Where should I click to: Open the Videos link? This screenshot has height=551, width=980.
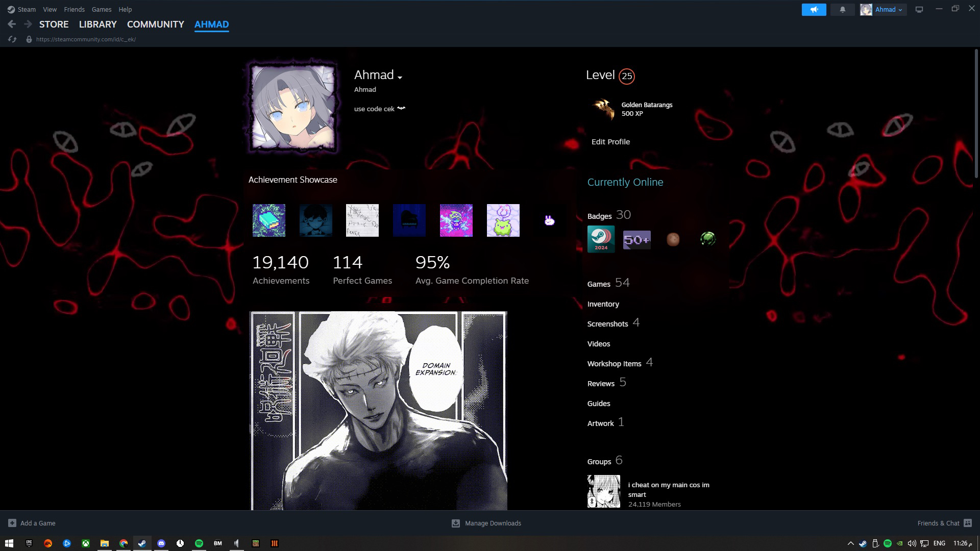pyautogui.click(x=599, y=344)
